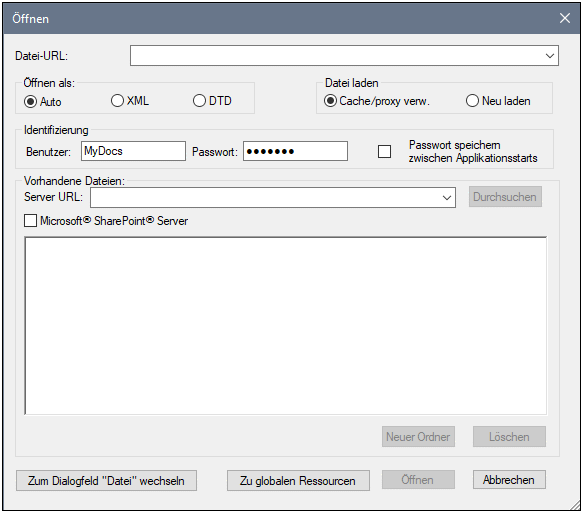Switch to the Datei dialog via button
583x513 pixels.
pyautogui.click(x=106, y=481)
